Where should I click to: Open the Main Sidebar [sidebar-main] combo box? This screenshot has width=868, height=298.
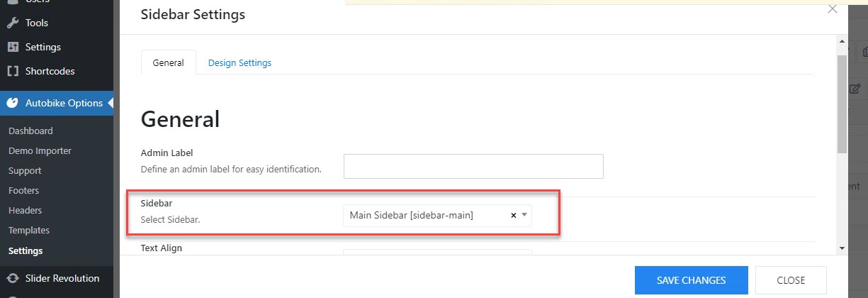(x=437, y=215)
